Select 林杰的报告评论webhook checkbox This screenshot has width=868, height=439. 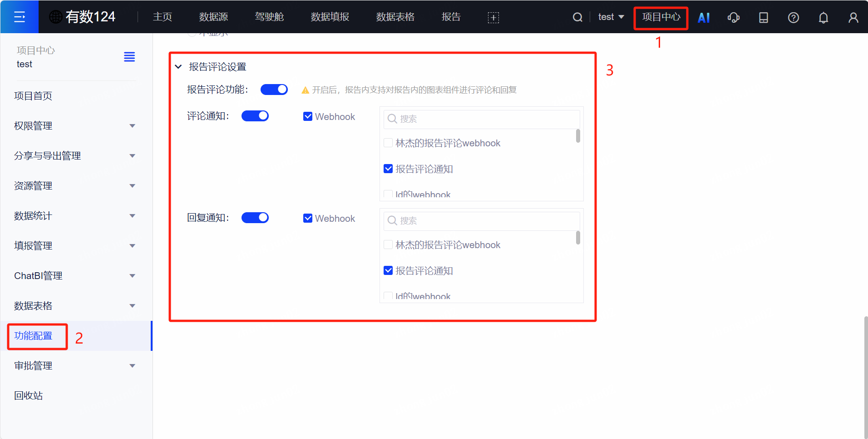point(388,143)
